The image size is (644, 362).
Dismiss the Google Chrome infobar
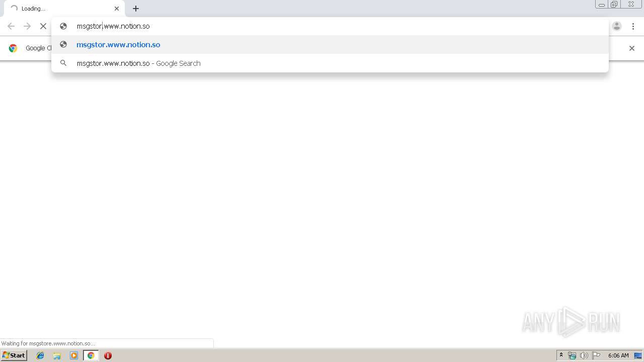point(632,48)
